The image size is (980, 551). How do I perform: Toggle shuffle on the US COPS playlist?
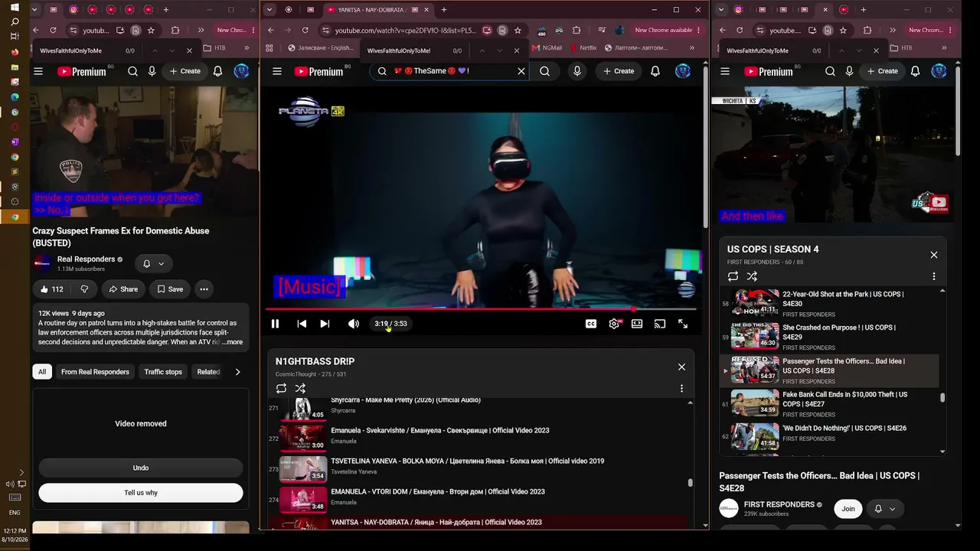(752, 276)
